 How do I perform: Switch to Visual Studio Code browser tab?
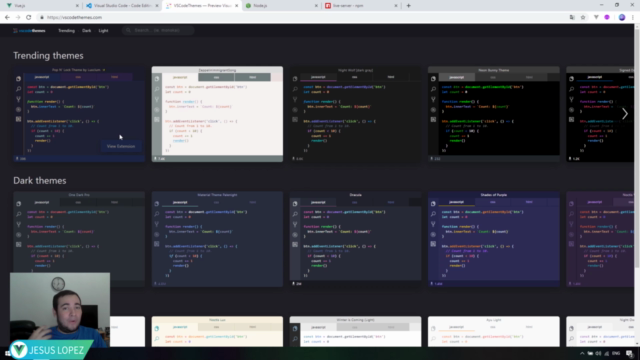coord(122,6)
